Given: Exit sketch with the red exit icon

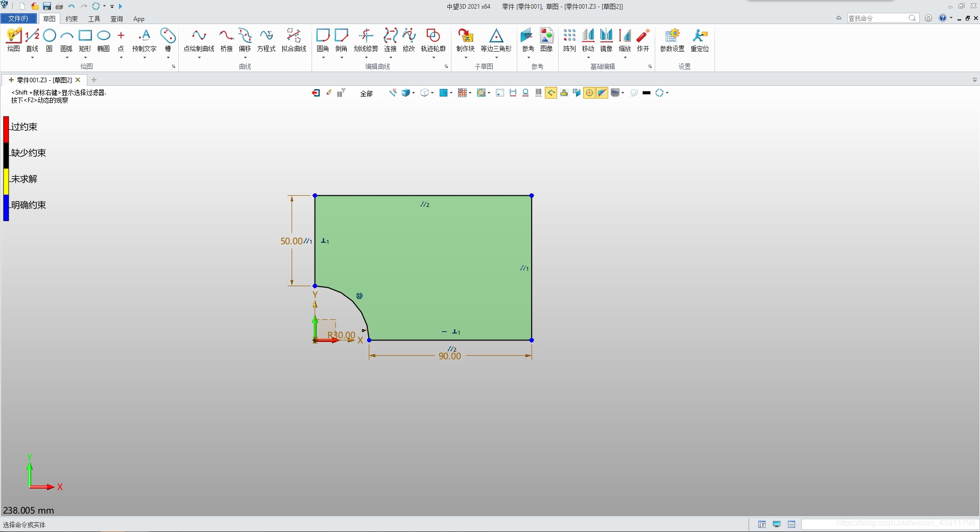Looking at the screenshot, I should click(316, 92).
